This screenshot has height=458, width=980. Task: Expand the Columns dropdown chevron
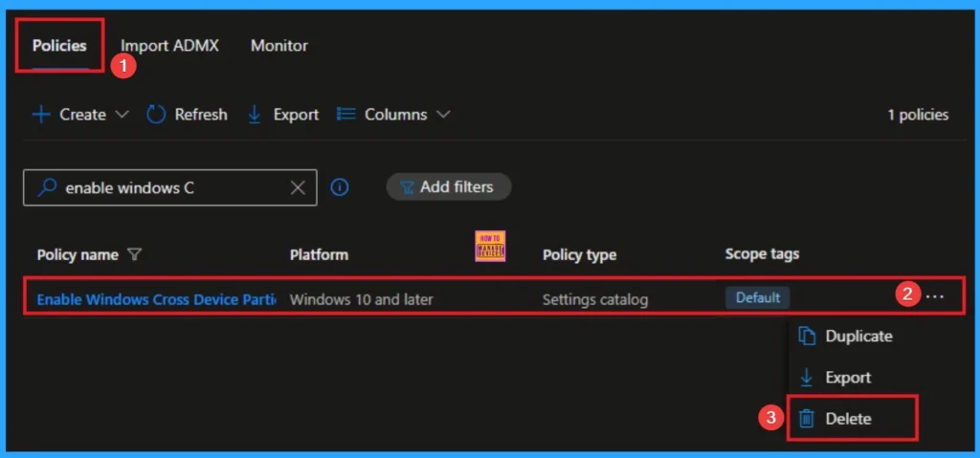click(x=443, y=115)
